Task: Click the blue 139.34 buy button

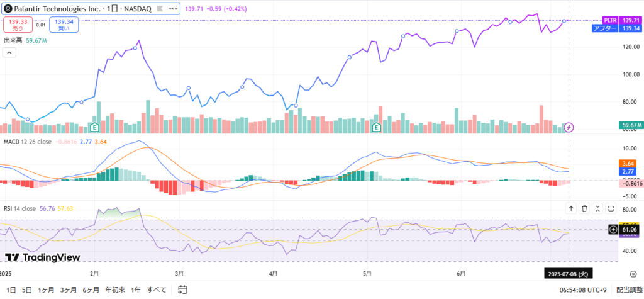Action: tap(64, 25)
